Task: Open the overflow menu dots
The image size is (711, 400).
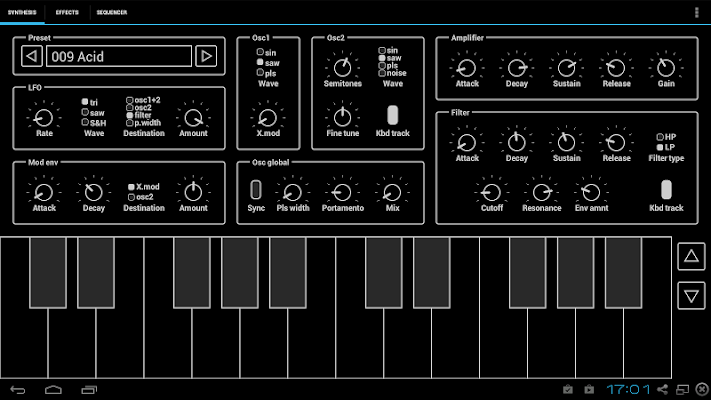Action: click(696, 12)
